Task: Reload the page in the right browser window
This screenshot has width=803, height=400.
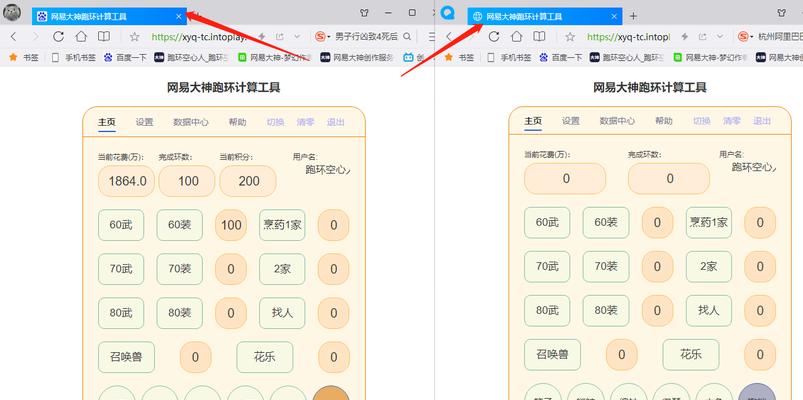Action: pos(494,37)
